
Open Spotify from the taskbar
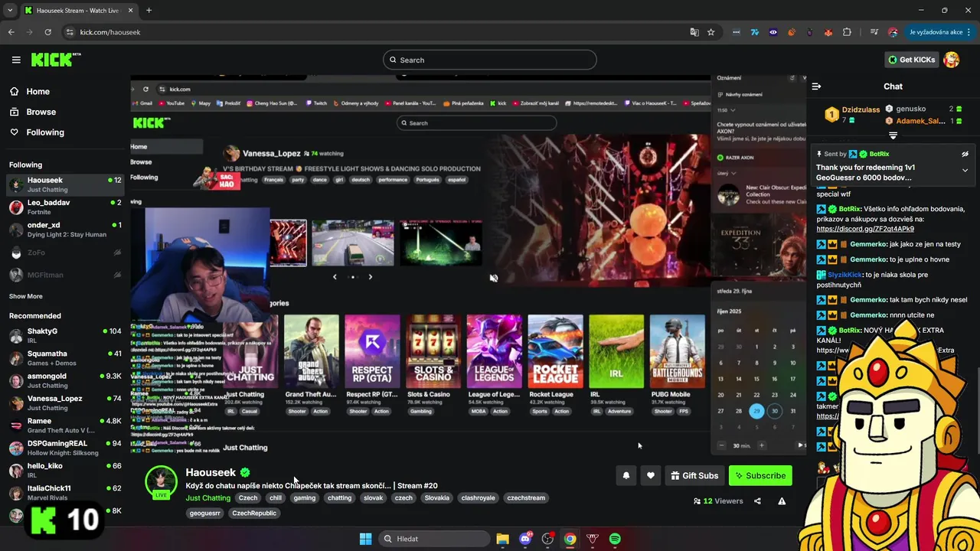point(615,539)
